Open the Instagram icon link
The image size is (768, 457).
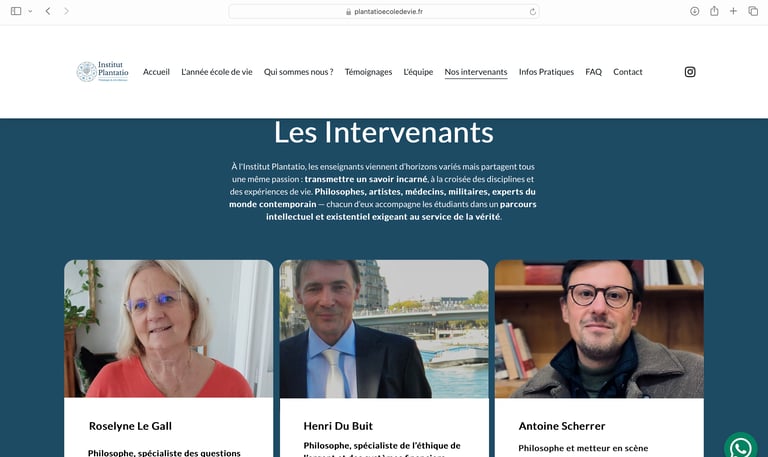point(690,72)
